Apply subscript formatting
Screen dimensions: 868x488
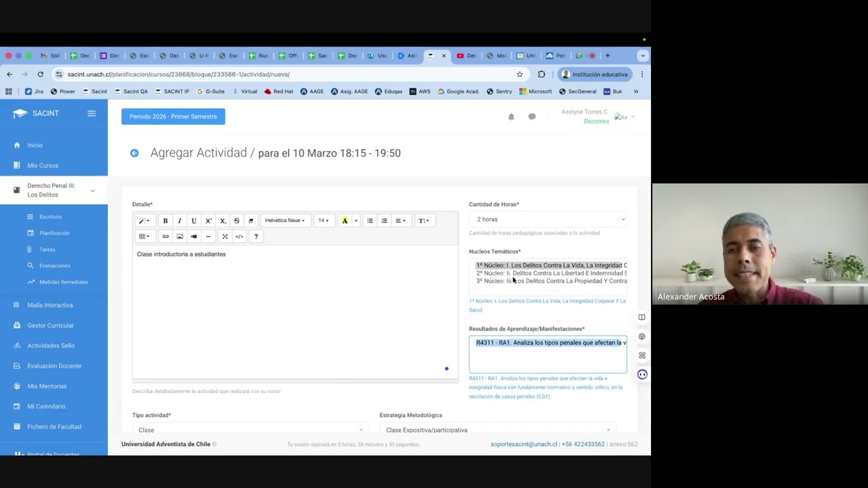222,220
